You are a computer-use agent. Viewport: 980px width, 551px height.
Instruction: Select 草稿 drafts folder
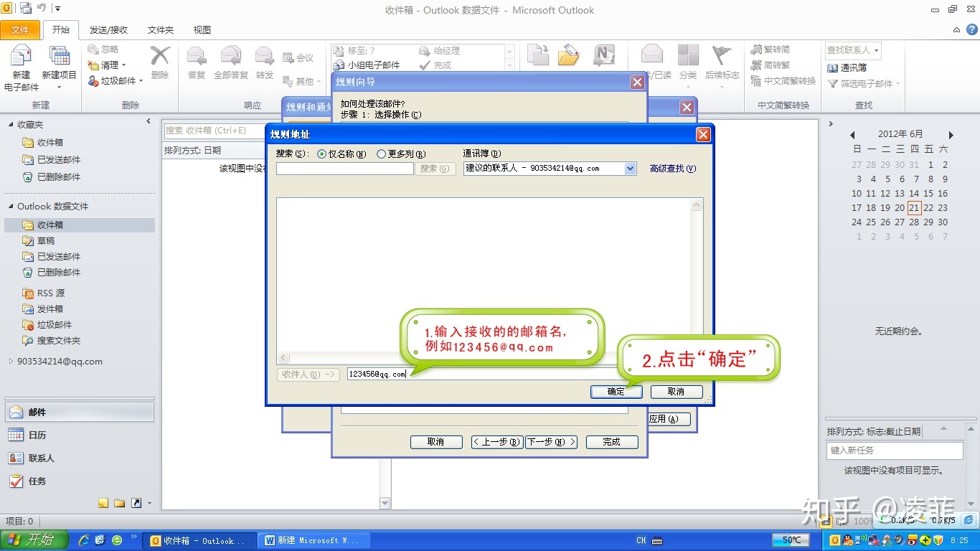coord(46,241)
